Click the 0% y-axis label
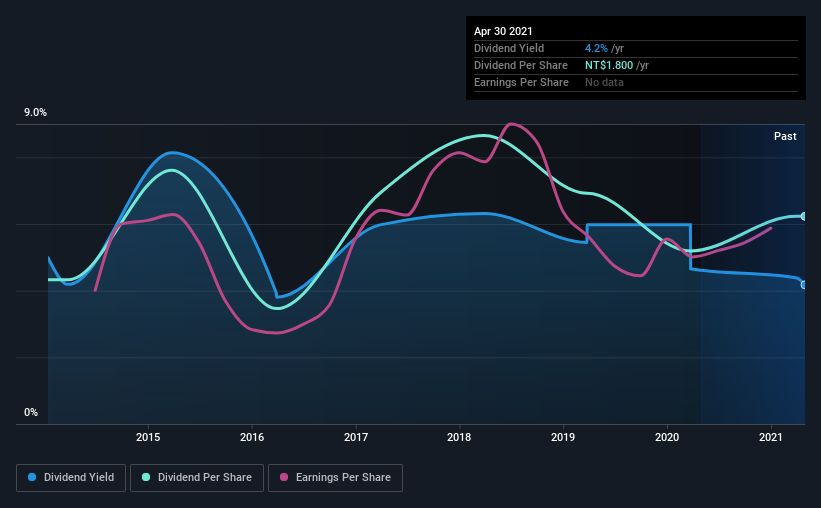The width and height of the screenshot is (821, 508). point(31,413)
